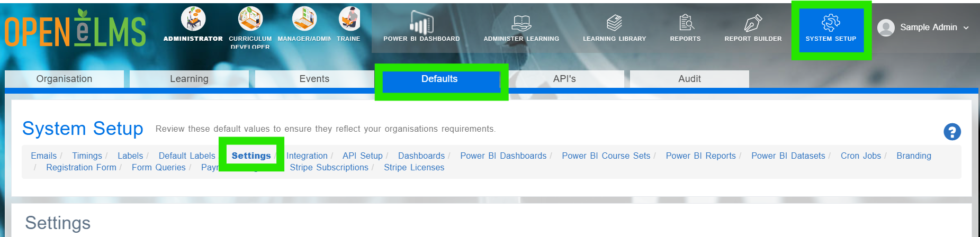
Task: Open the Learning Library icon
Action: [x=614, y=23]
